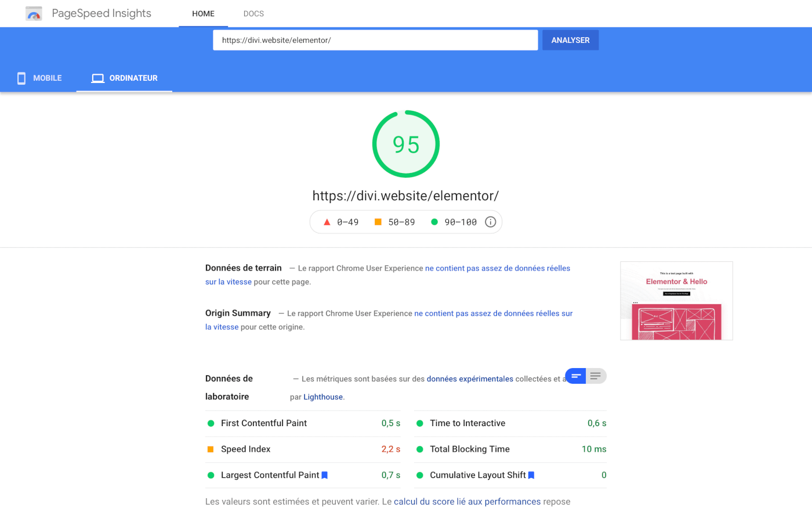Open terrain data link 'ne contient pas assez de données réelles'
812x508 pixels.
coord(498,268)
